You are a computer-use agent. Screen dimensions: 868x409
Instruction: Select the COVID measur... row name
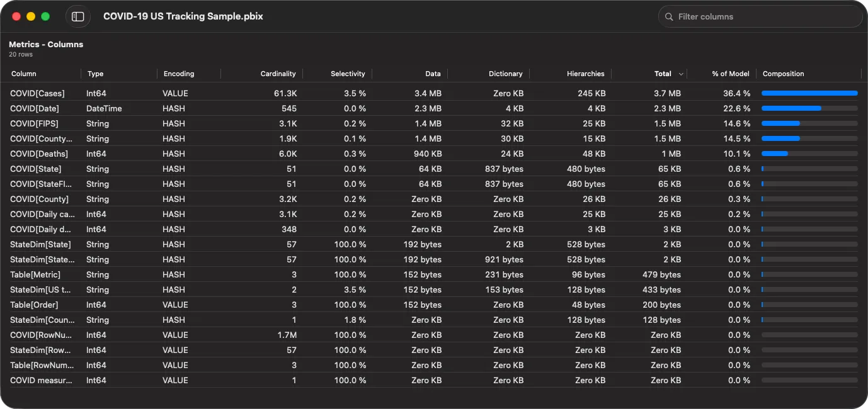point(41,380)
